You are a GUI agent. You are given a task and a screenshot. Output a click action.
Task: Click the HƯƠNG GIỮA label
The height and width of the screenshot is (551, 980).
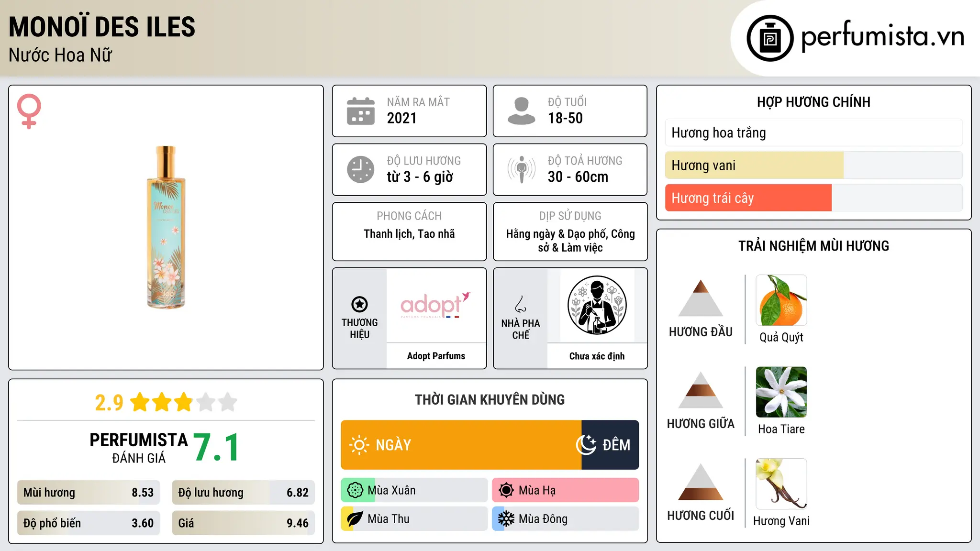tap(701, 424)
